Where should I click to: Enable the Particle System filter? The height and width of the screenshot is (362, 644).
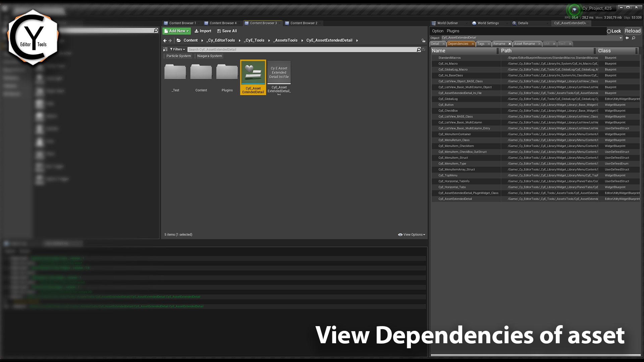[x=178, y=56]
